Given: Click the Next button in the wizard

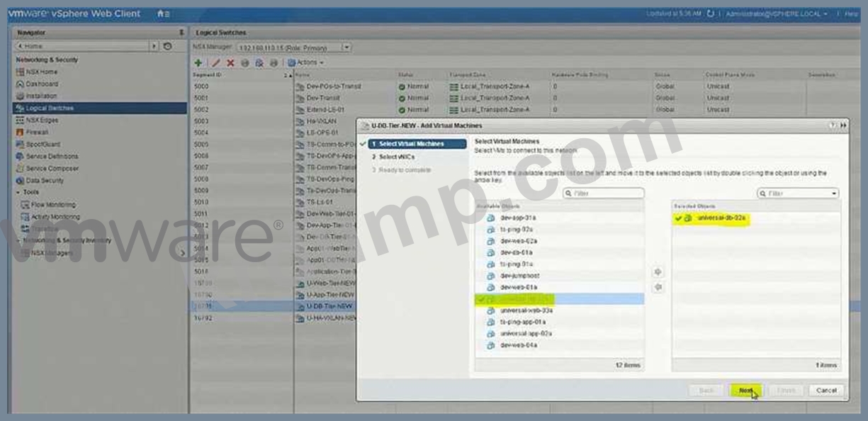Looking at the screenshot, I should point(745,390).
